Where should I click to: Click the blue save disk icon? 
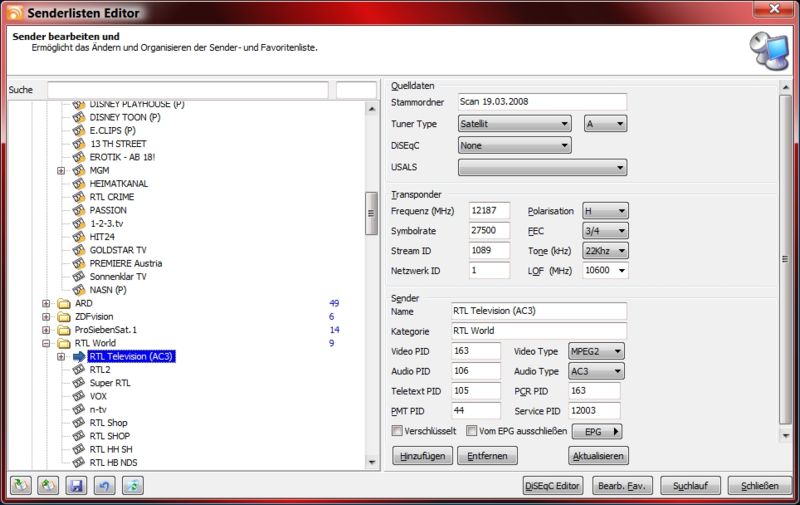76,486
